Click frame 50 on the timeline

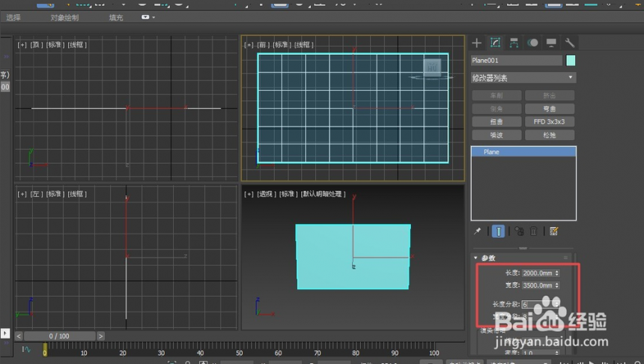(x=239, y=353)
